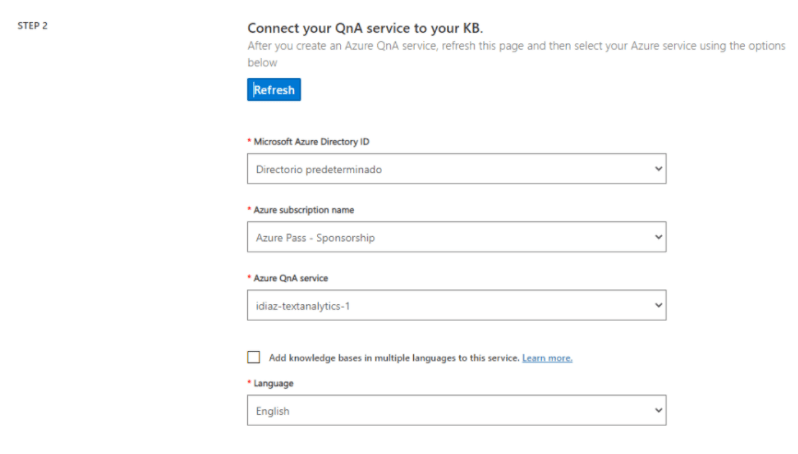Open the Language dropdown showing English

(x=457, y=410)
